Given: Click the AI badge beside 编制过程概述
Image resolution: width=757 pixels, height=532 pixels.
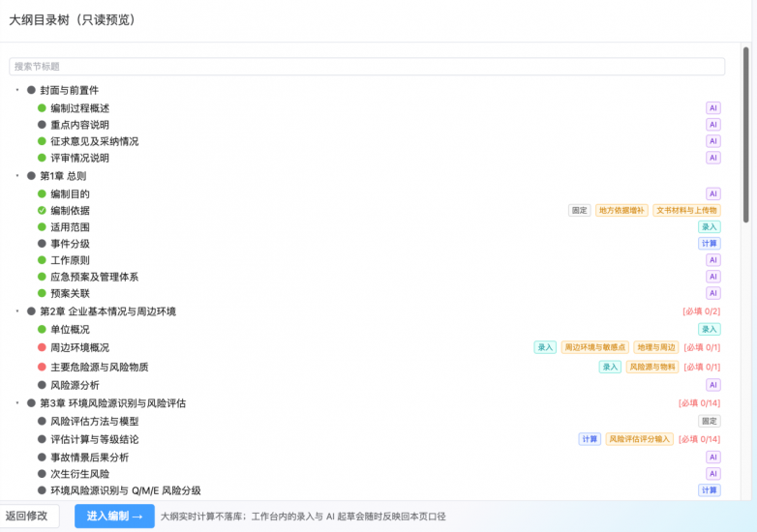Looking at the screenshot, I should click(712, 108).
